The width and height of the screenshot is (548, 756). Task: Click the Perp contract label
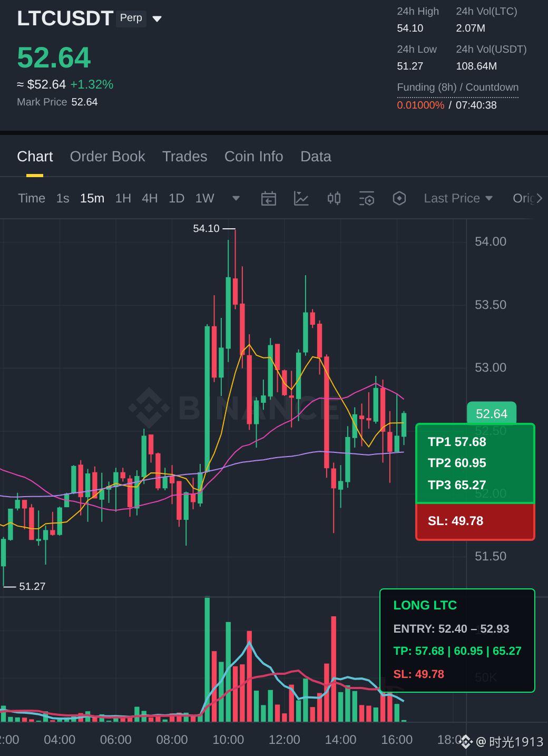131,18
